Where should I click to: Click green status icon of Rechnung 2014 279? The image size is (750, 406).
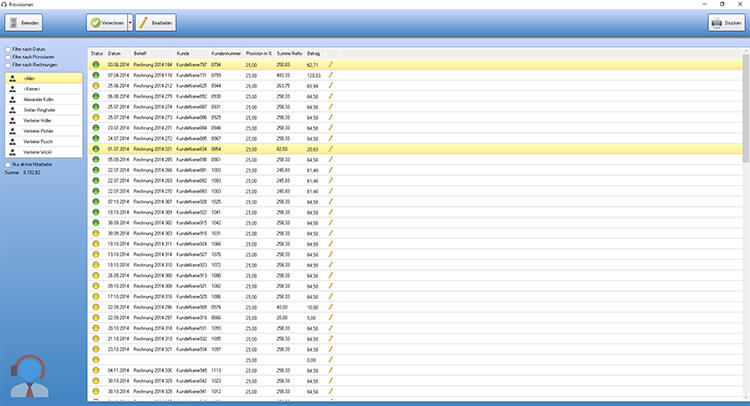pyautogui.click(x=96, y=96)
